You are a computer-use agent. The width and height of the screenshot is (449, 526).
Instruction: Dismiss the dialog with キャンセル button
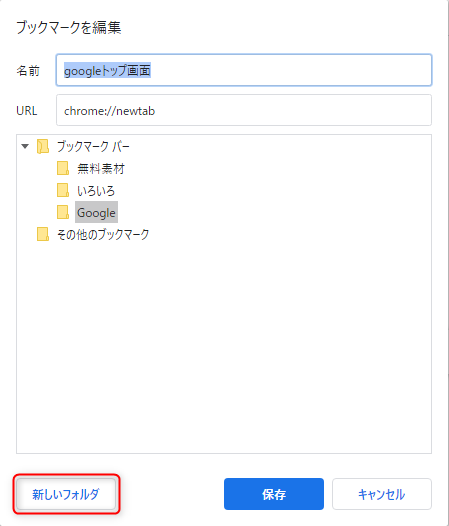click(382, 494)
